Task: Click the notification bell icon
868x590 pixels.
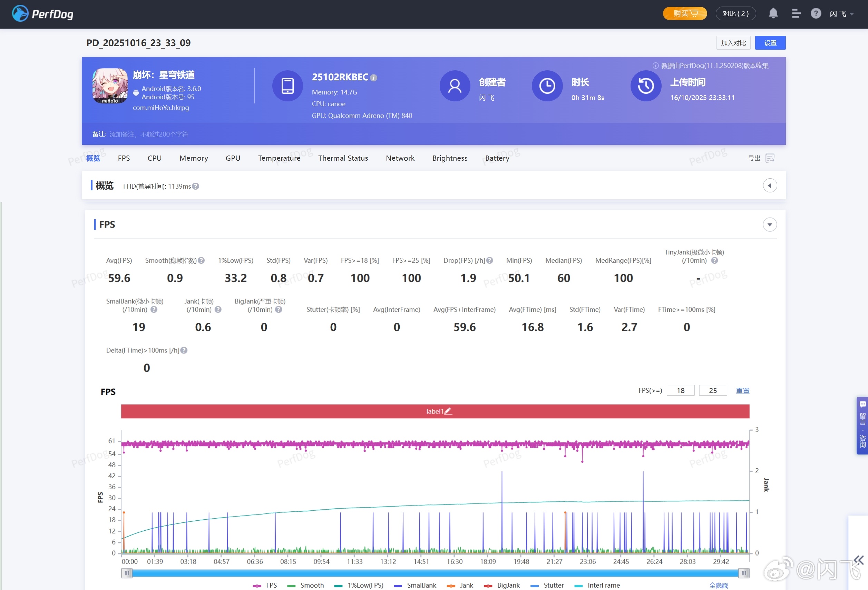Action: [773, 14]
